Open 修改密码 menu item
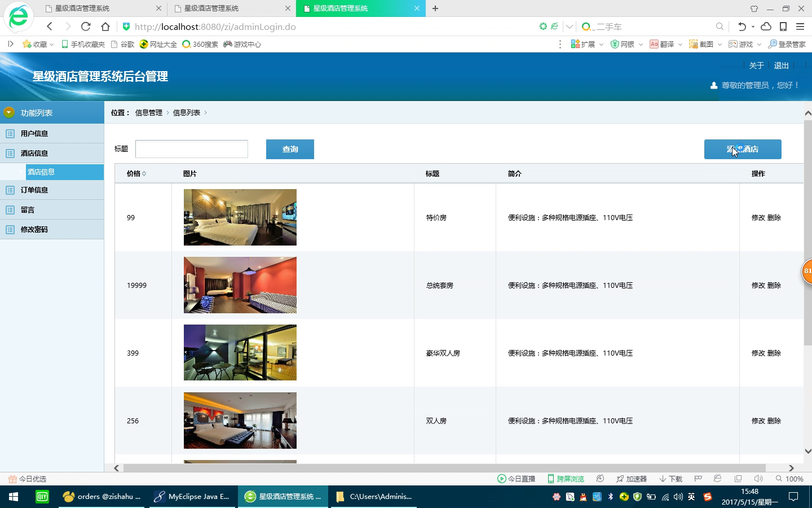The width and height of the screenshot is (812, 508). tap(52, 229)
